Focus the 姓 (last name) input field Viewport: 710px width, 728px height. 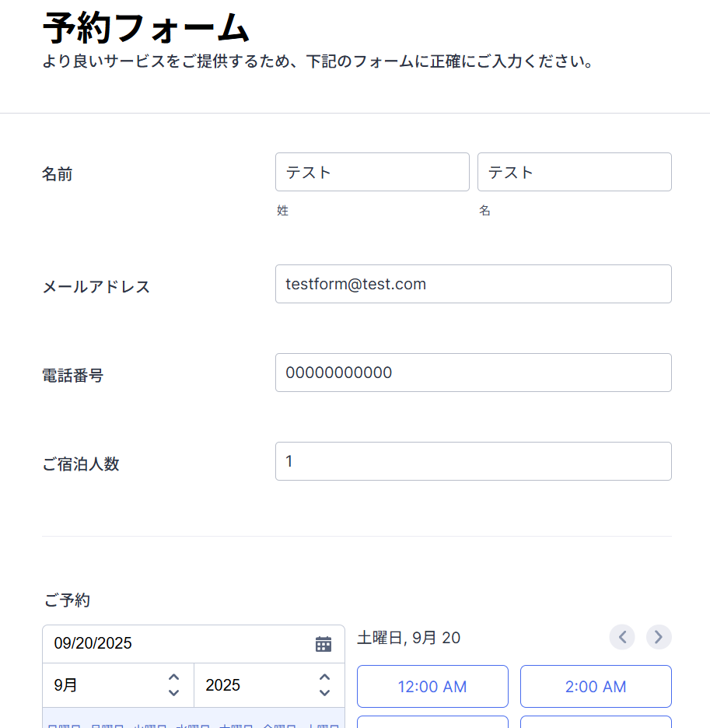(372, 172)
